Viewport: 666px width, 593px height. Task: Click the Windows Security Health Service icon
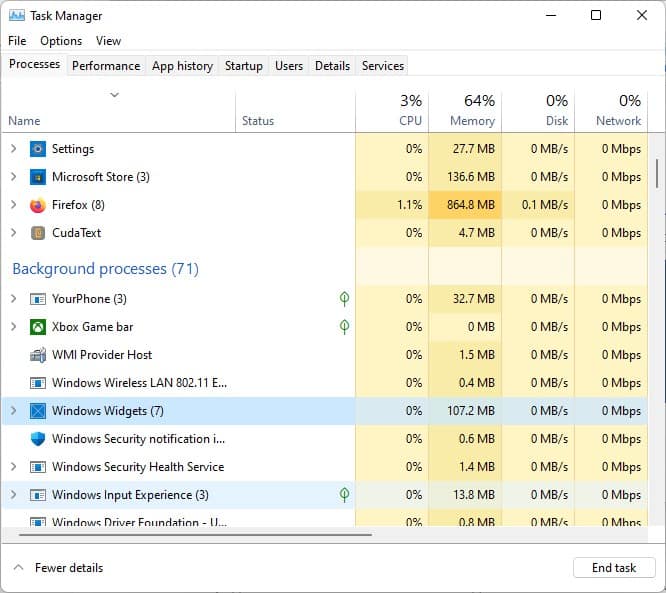click(38, 467)
